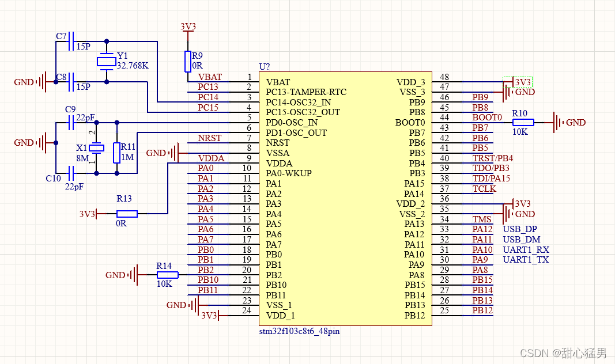
Task: Click the Y1 32.768K crystal symbol
Action: [106, 61]
